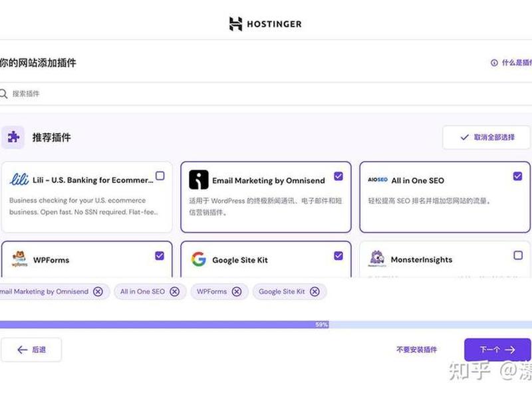Click the 推荐插件 heading
This screenshot has width=532, height=399.
(52, 138)
